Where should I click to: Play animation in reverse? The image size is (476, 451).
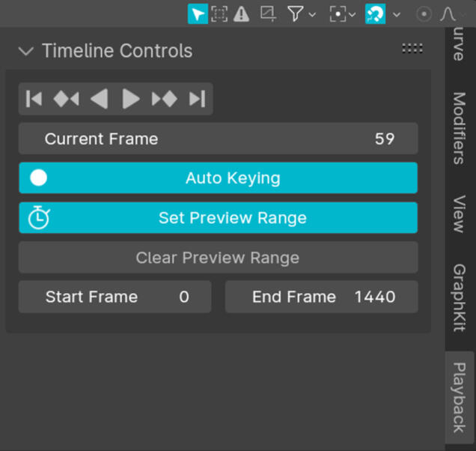tap(99, 99)
